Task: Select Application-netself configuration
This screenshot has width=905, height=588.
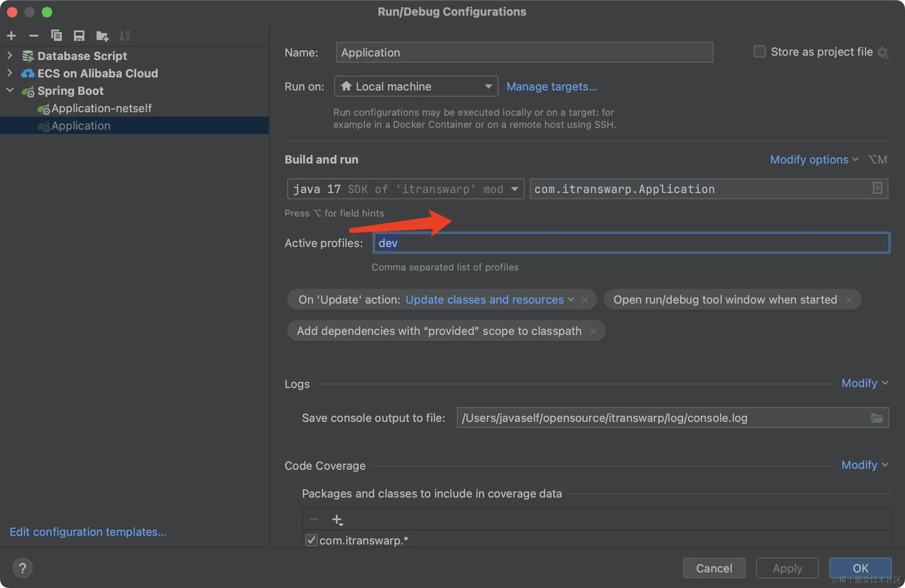Action: click(101, 108)
